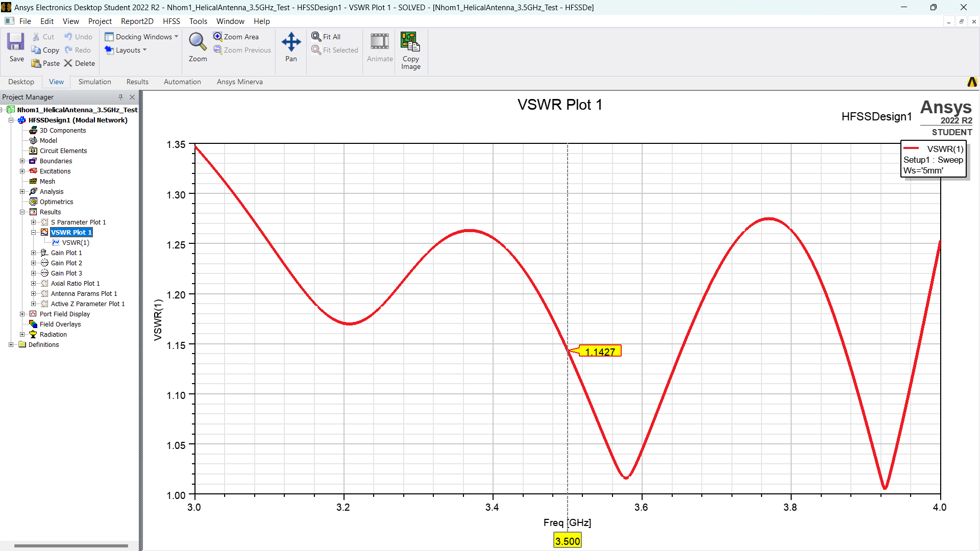Select Gain Plot 2 in the tree
Image resolution: width=980 pixels, height=551 pixels.
tap(66, 263)
